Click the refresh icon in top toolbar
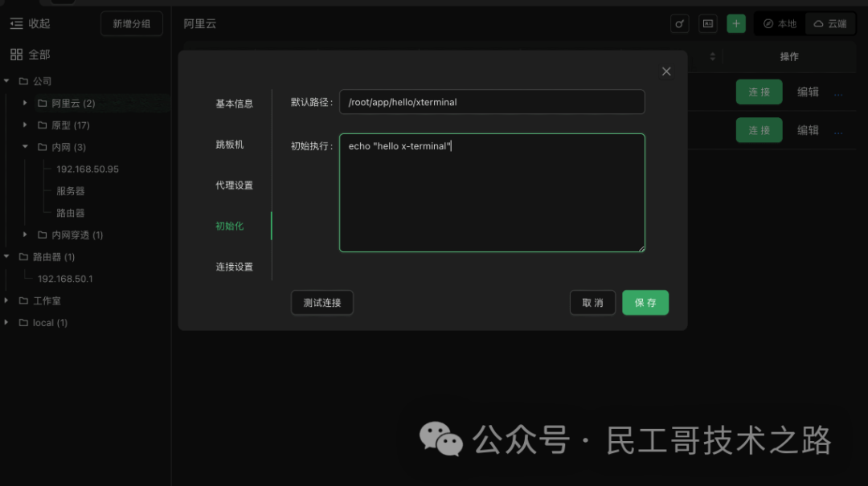The image size is (868, 486). (x=679, y=24)
